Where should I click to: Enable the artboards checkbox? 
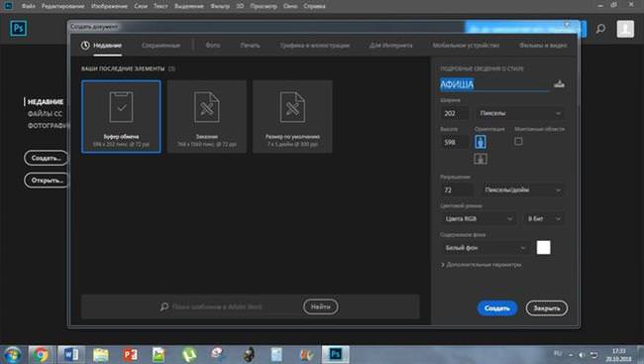point(518,141)
